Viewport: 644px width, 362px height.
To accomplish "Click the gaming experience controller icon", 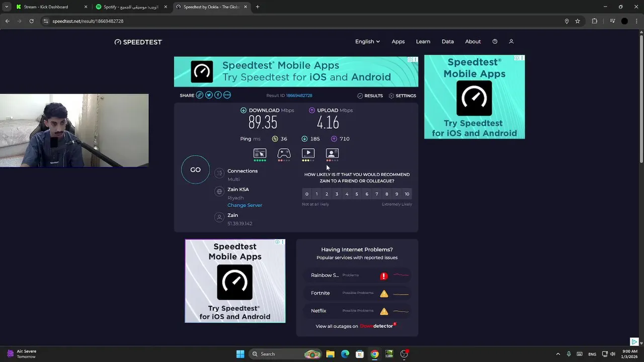I will coord(284,153).
